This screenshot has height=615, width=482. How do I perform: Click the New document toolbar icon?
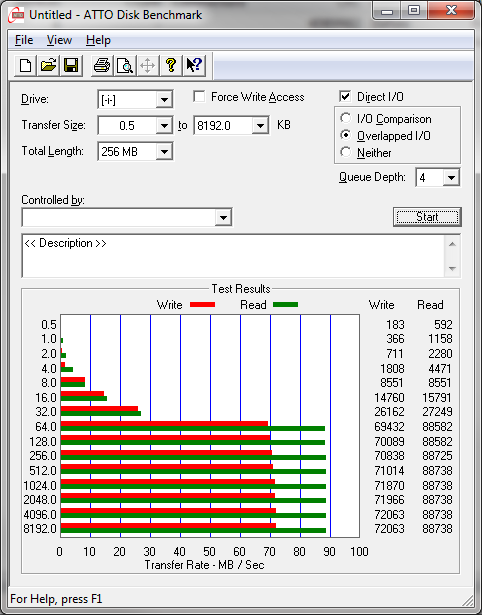pos(25,65)
